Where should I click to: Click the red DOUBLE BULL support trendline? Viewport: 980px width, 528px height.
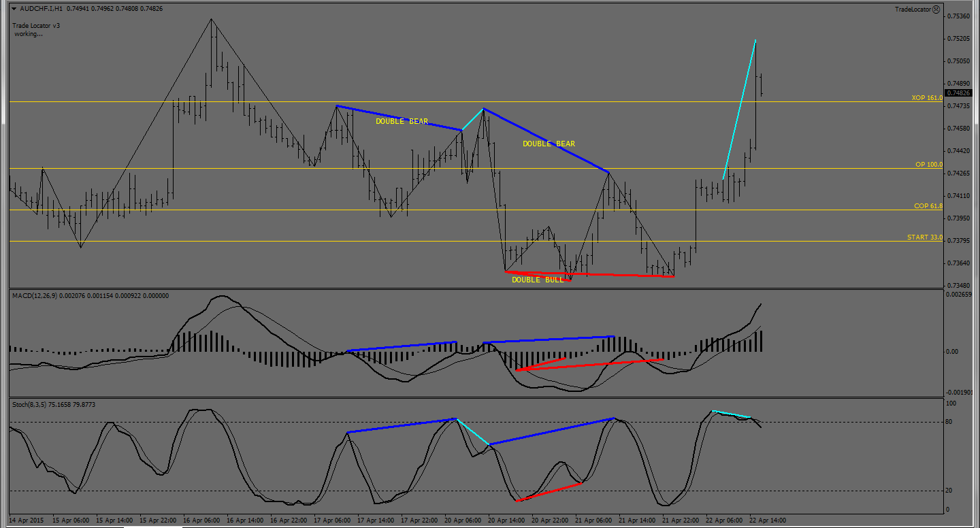[612, 274]
